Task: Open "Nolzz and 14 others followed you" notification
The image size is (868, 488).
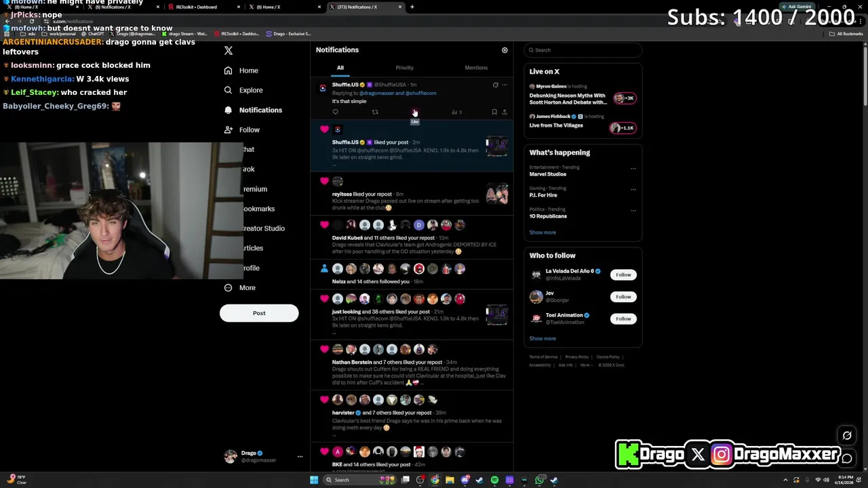Action: pyautogui.click(x=412, y=274)
